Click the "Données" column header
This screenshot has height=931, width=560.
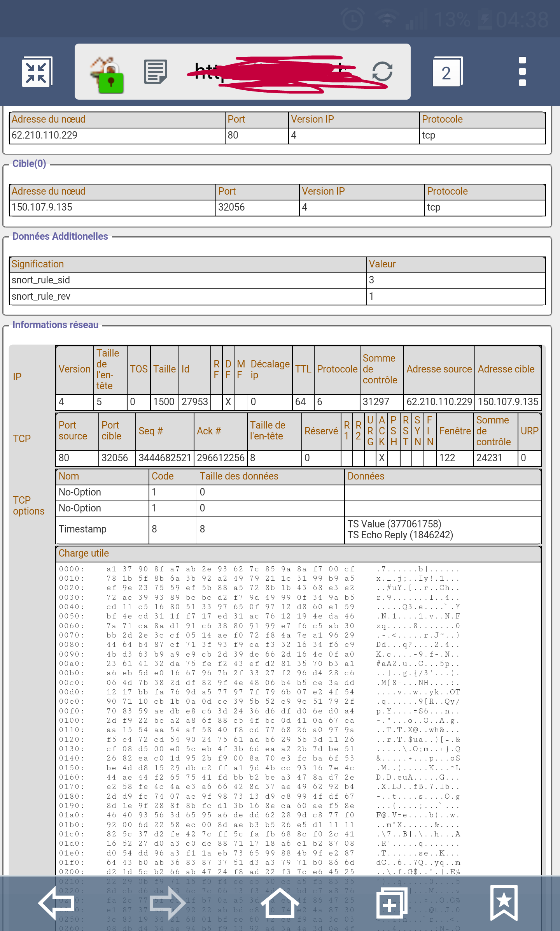tap(443, 476)
